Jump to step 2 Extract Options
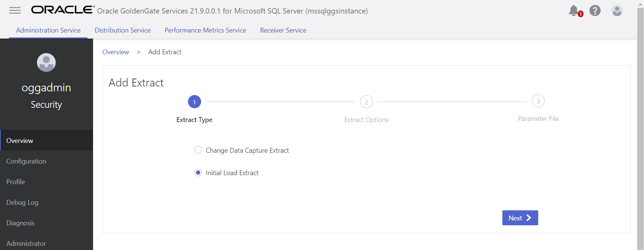 click(366, 102)
